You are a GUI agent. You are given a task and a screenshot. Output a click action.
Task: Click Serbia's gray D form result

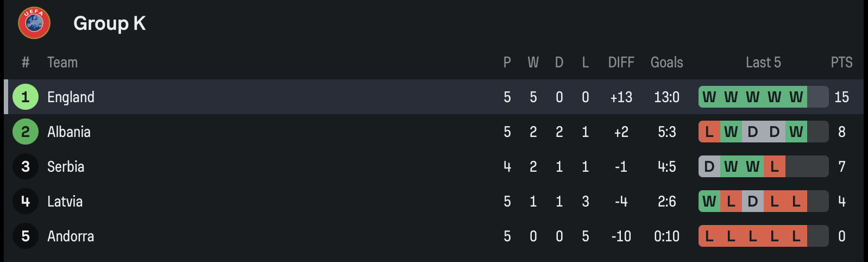(709, 166)
